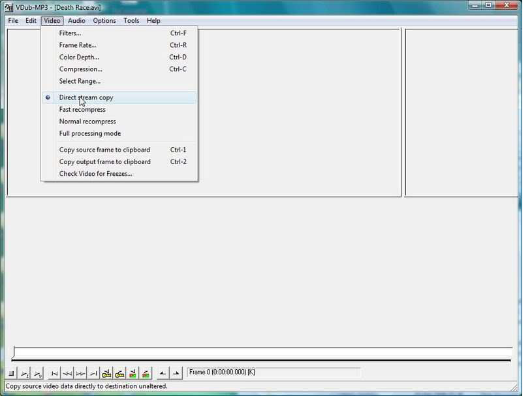The image size is (532, 396).
Task: Go to the next key frame
Action: (x=119, y=374)
